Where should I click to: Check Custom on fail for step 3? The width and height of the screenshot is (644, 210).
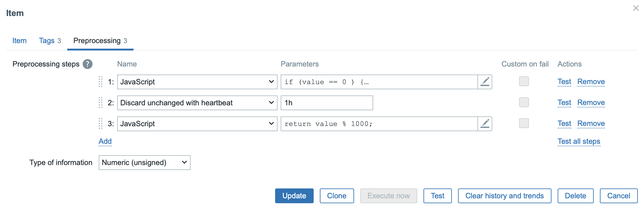(524, 123)
